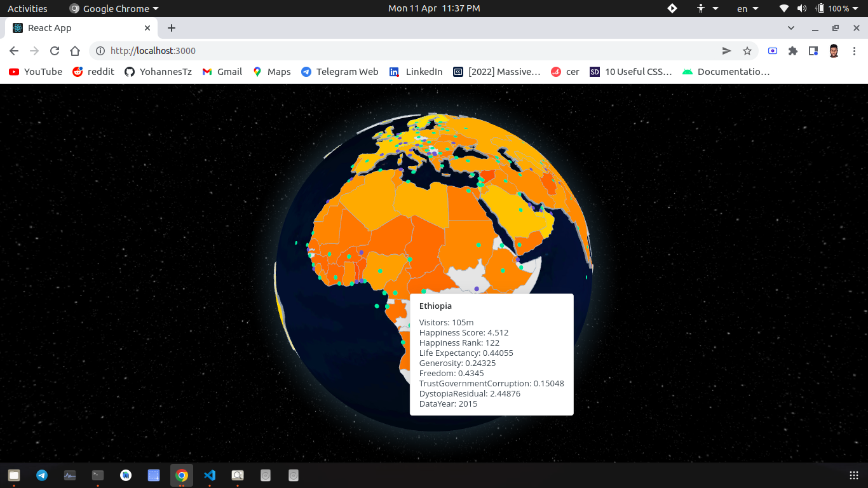Click "Happiness Rank: 122" line
Screen dimensions: 868x488
coord(459,342)
